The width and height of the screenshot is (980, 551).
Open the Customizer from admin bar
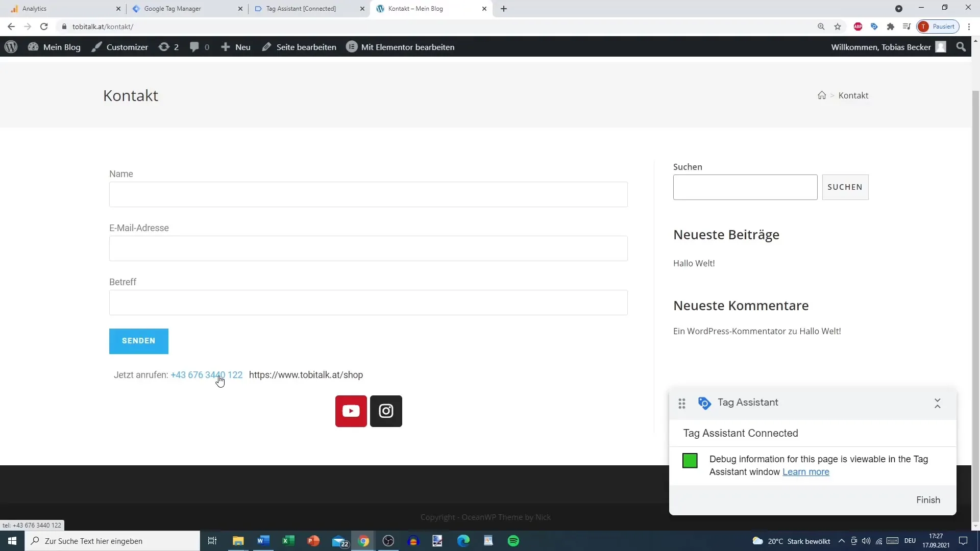click(119, 47)
